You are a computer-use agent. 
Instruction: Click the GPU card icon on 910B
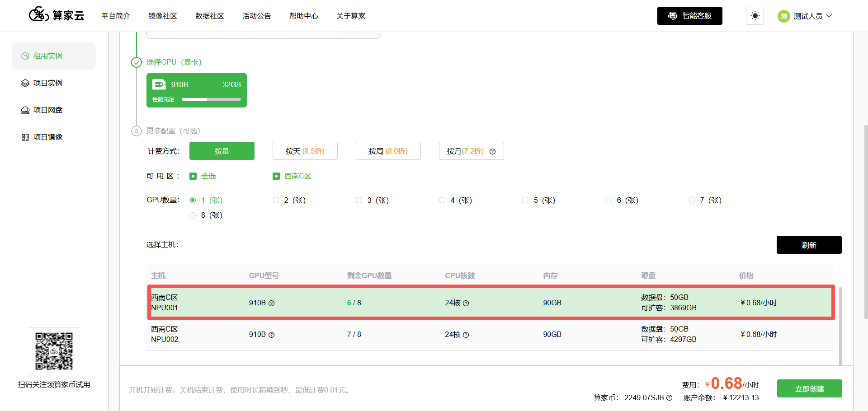tap(159, 84)
